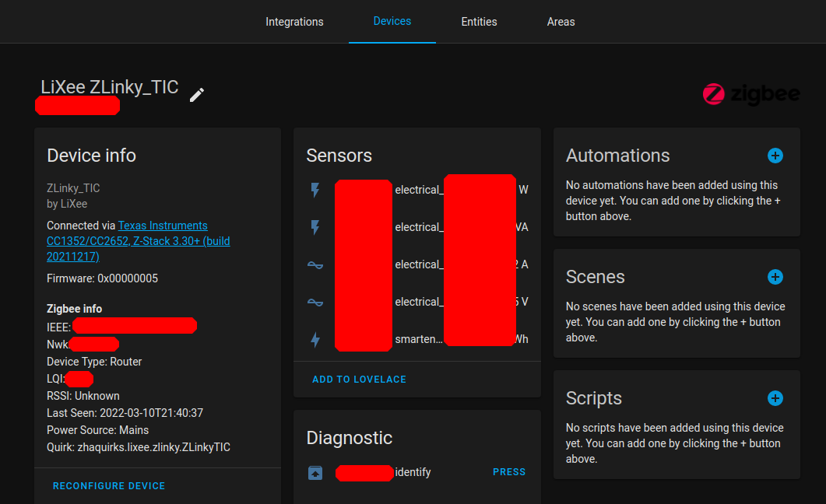Click the identify diagnostic button icon
The height and width of the screenshot is (504, 826).
click(x=315, y=472)
